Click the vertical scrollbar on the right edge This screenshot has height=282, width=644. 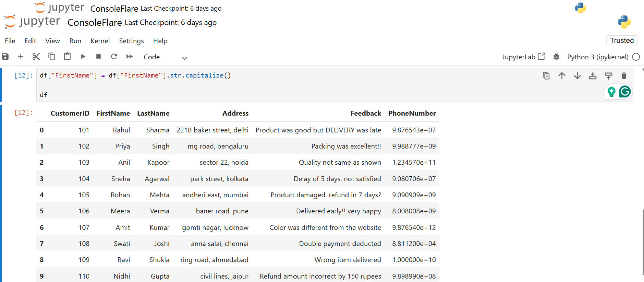(643, 242)
